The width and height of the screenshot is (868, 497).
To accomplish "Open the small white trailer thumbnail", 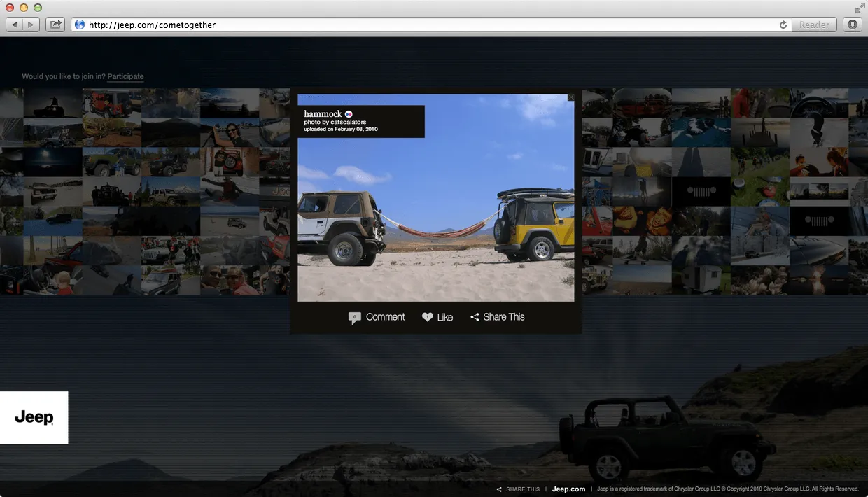I will click(701, 279).
